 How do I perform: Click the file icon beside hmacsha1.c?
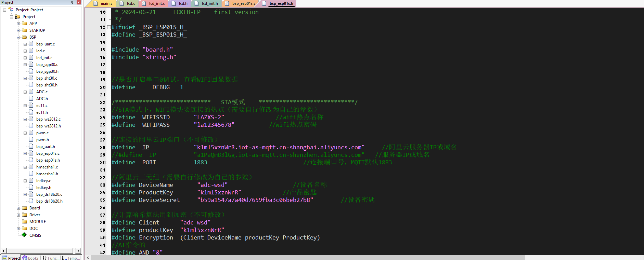click(31, 167)
